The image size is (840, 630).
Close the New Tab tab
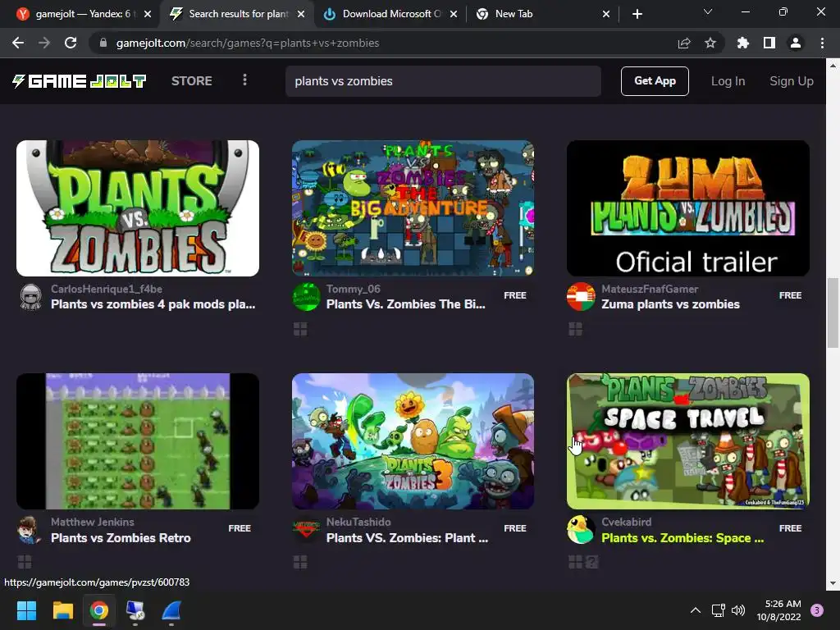606,14
